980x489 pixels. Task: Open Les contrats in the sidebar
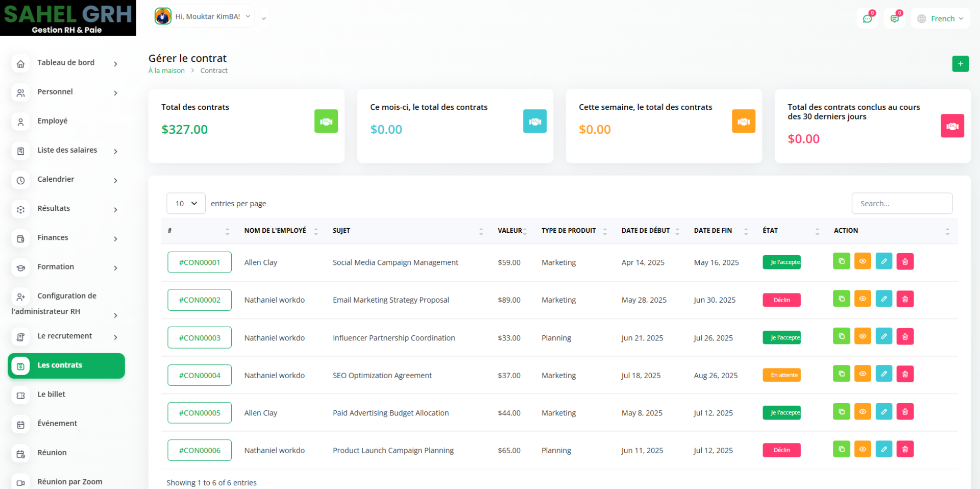(x=66, y=365)
